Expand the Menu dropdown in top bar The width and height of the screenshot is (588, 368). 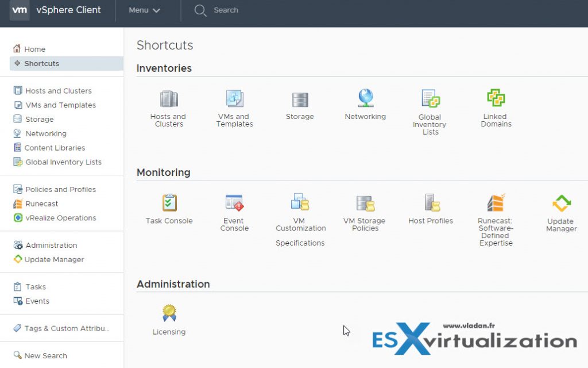144,10
